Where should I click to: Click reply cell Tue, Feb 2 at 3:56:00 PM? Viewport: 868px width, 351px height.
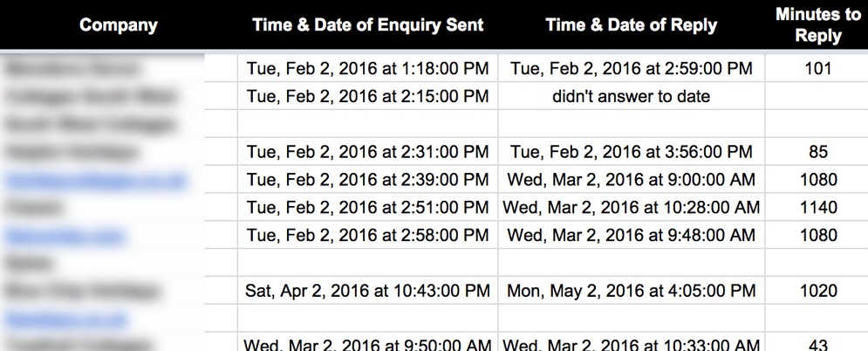pyautogui.click(x=632, y=152)
